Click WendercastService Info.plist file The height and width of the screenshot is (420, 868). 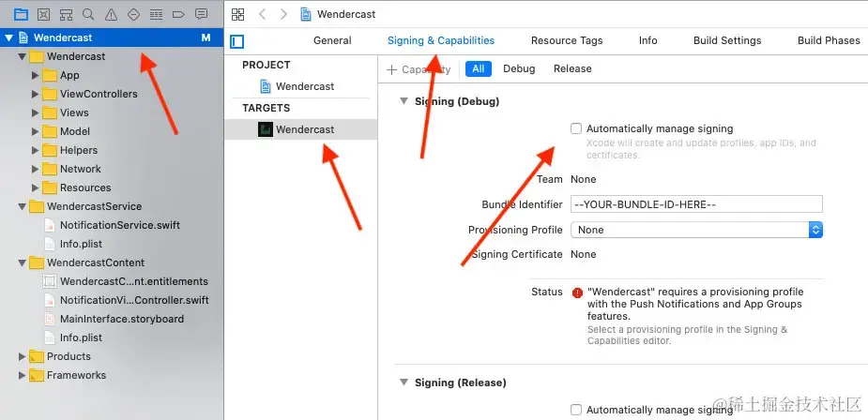(81, 244)
